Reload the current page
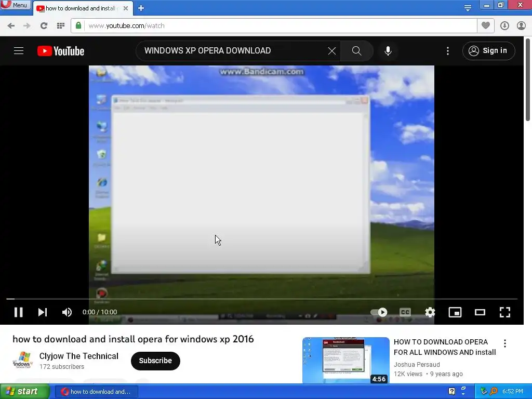The image size is (532, 399). pos(44,26)
